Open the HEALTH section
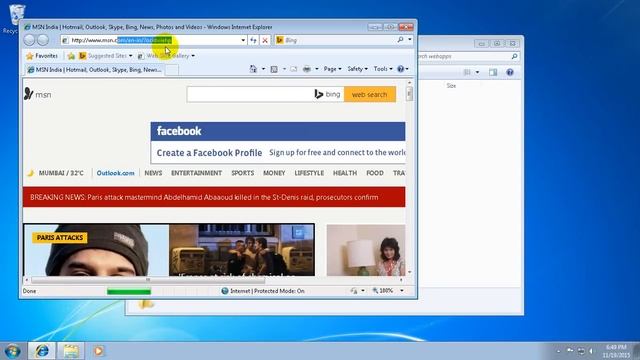The height and width of the screenshot is (360, 640). coord(345,173)
